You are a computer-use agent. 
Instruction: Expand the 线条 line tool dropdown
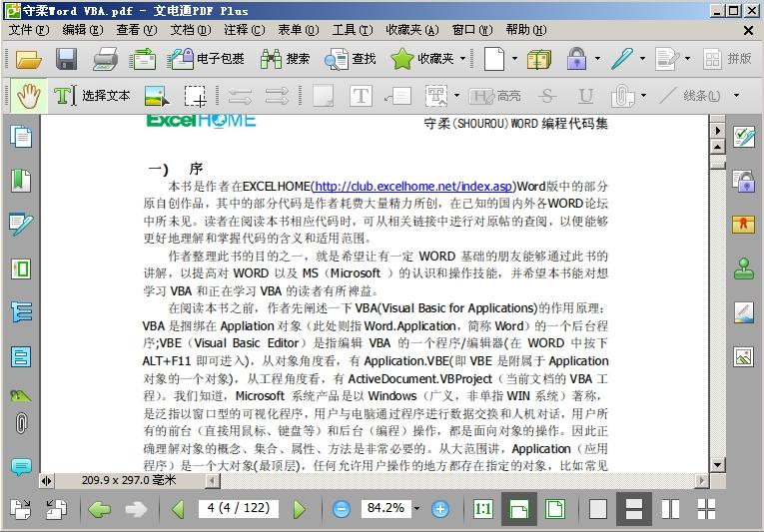pos(736,96)
